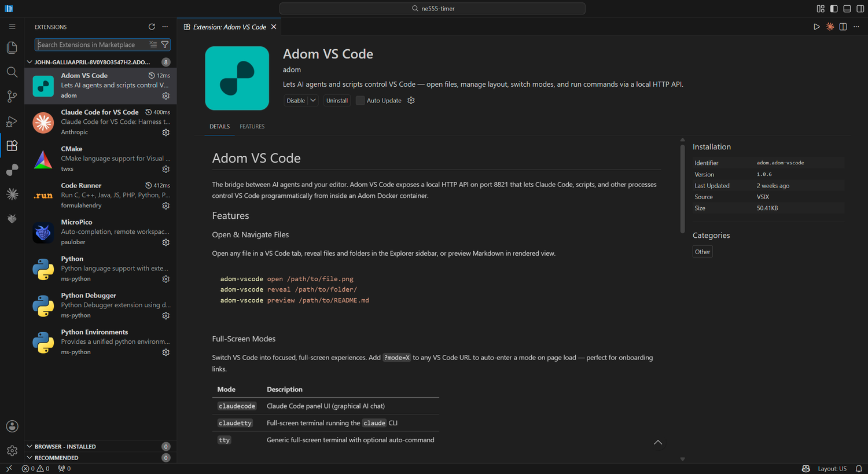This screenshot has width=868, height=474.
Task: Open editor title more actions menu
Action: (856, 27)
